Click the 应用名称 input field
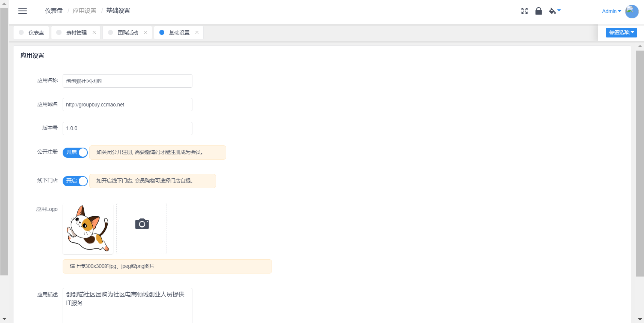 (127, 81)
